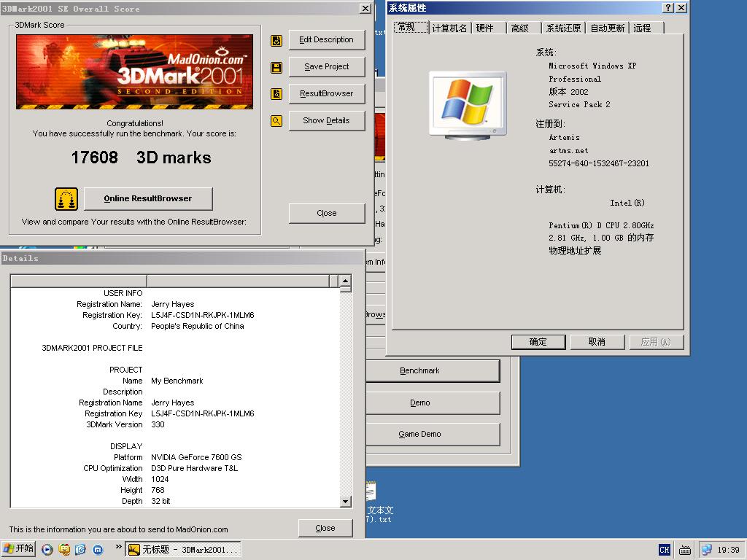Click the 3DMark2001 banner image
747x560 pixels.
(135, 72)
